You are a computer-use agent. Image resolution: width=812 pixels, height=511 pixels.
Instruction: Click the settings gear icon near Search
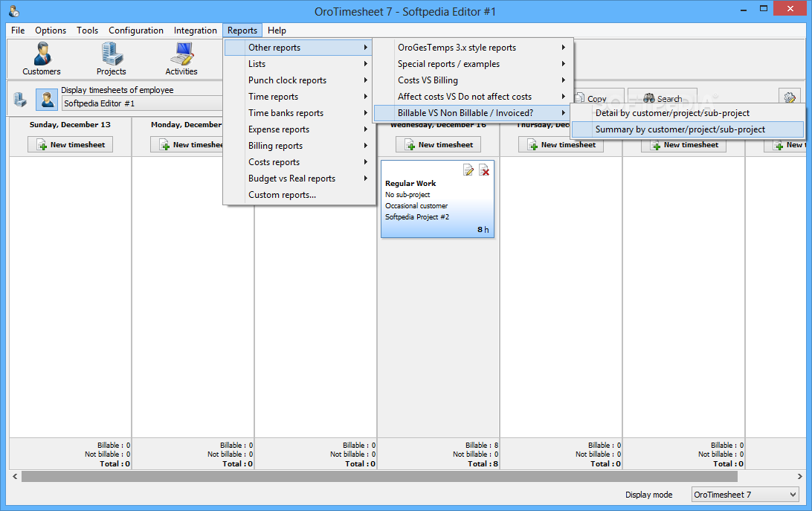789,97
